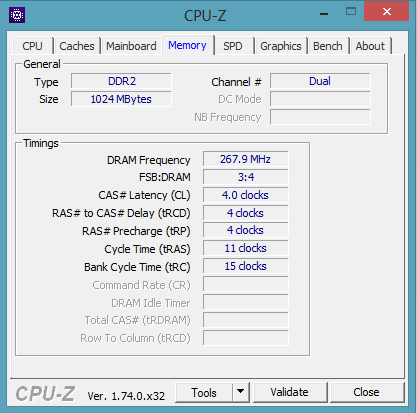Close the window with the red X

pyautogui.click(x=387, y=11)
